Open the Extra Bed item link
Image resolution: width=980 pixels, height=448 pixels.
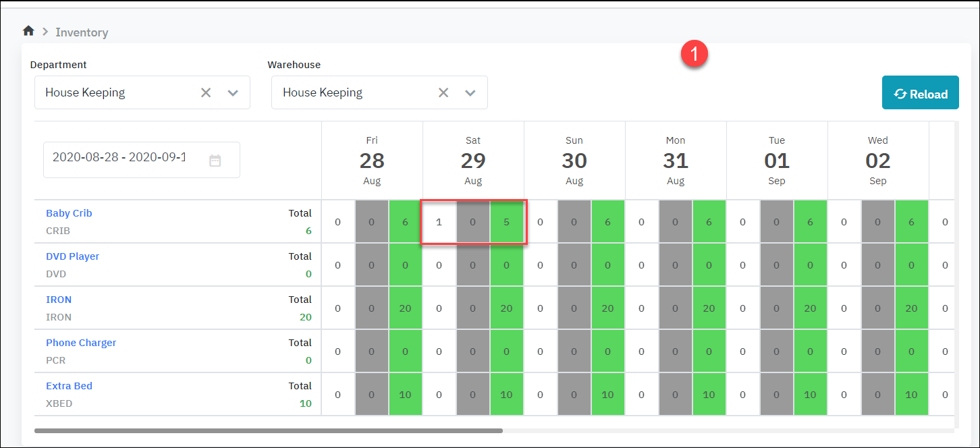tap(69, 386)
